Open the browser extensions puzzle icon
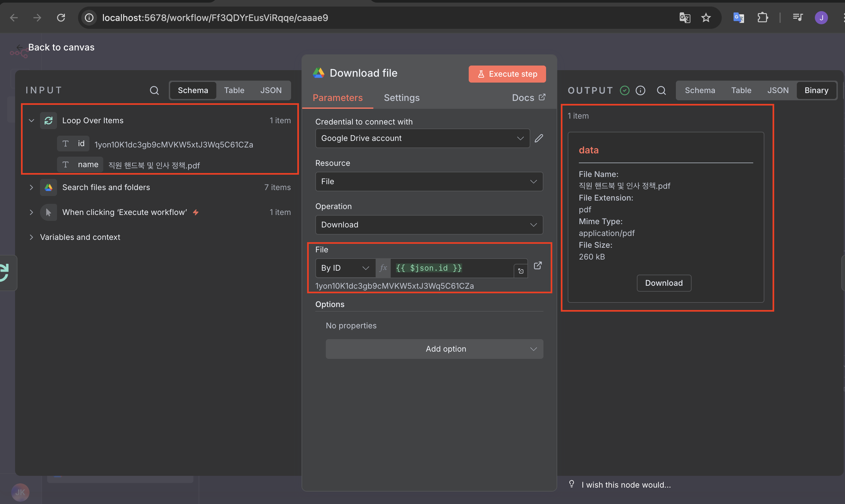The height and width of the screenshot is (504, 845). 762,18
